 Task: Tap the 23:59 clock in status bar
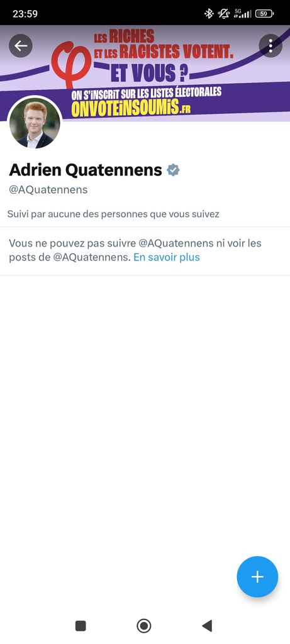[25, 14]
